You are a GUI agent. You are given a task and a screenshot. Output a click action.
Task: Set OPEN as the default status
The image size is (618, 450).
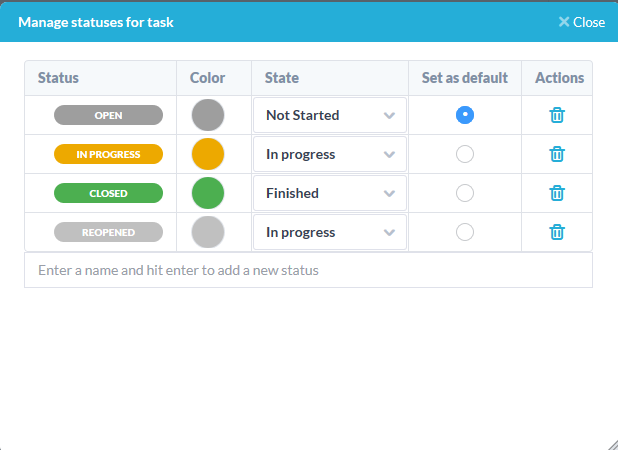(465, 115)
